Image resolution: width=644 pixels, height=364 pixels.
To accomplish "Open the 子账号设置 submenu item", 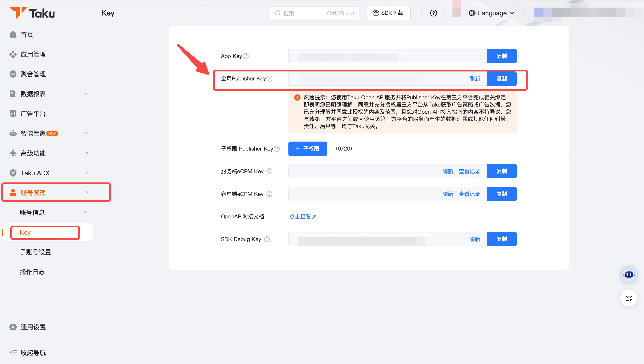I will [35, 252].
